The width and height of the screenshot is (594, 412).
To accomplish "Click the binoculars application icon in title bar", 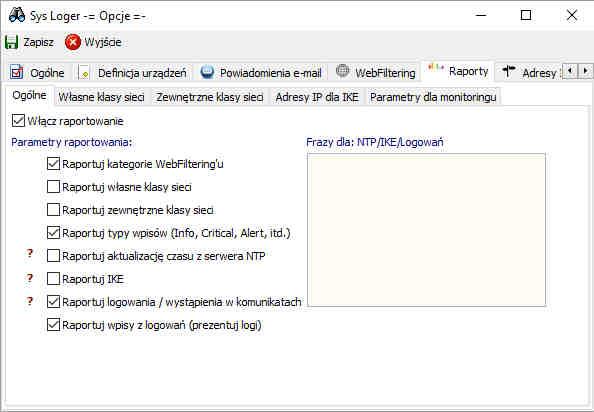I will tap(17, 16).
